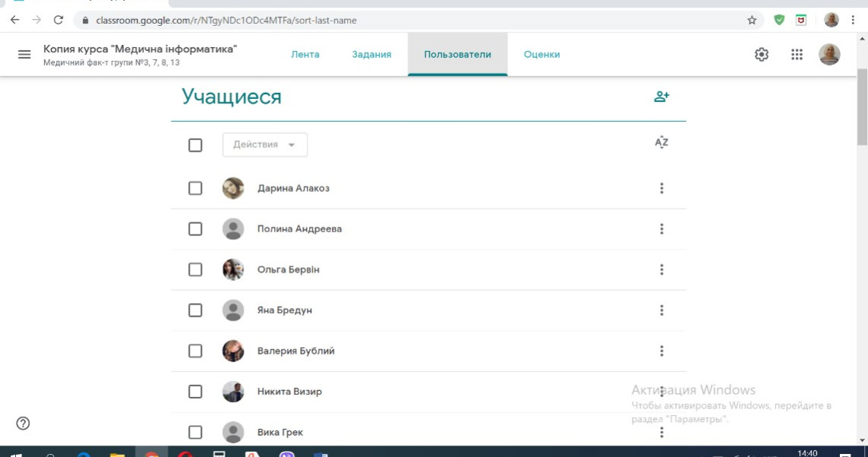Click the browser address bar URL
Image resolution: width=868 pixels, height=457 pixels.
click(x=226, y=21)
